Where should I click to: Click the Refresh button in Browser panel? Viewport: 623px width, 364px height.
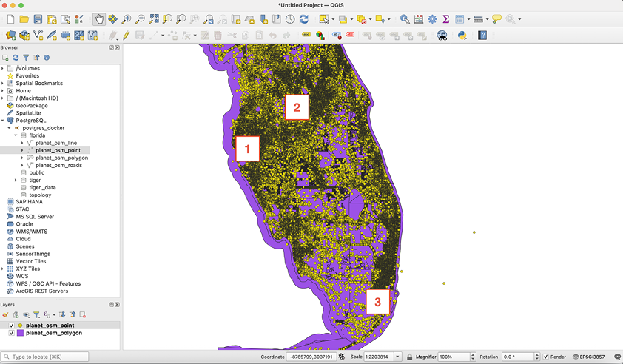tap(16, 58)
